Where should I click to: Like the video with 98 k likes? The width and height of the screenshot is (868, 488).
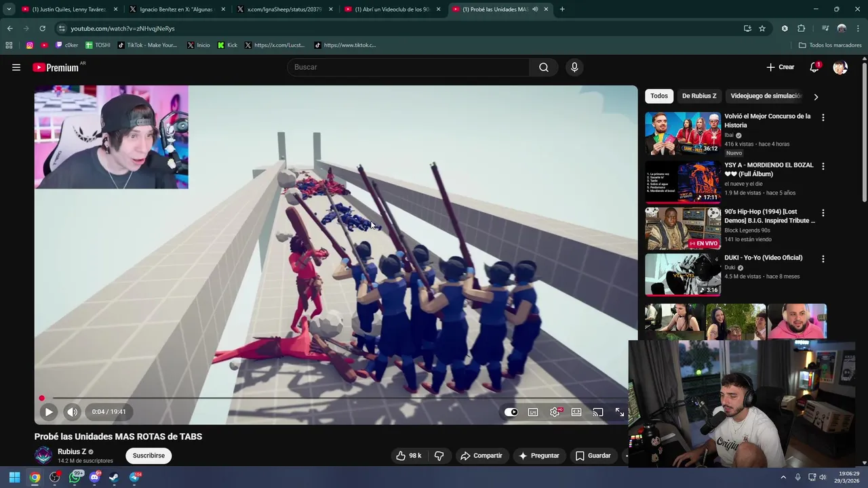pyautogui.click(x=409, y=455)
